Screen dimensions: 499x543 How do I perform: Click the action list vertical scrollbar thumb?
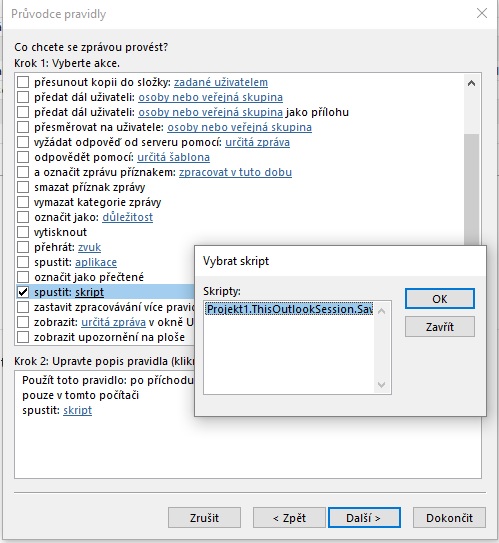471,190
